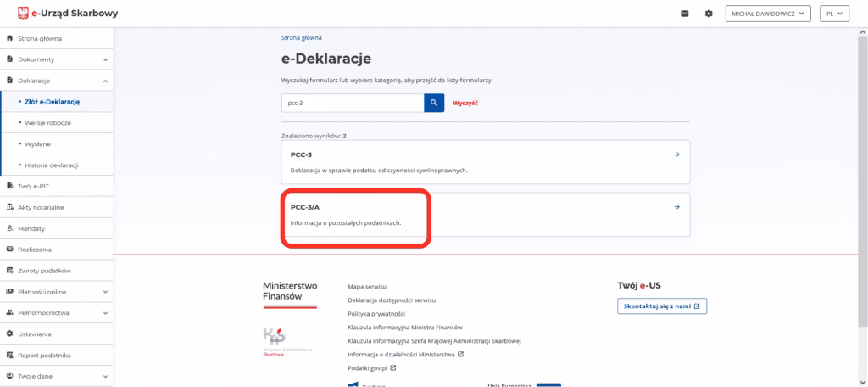
Task: Clear search with Wyczyść
Action: click(465, 104)
